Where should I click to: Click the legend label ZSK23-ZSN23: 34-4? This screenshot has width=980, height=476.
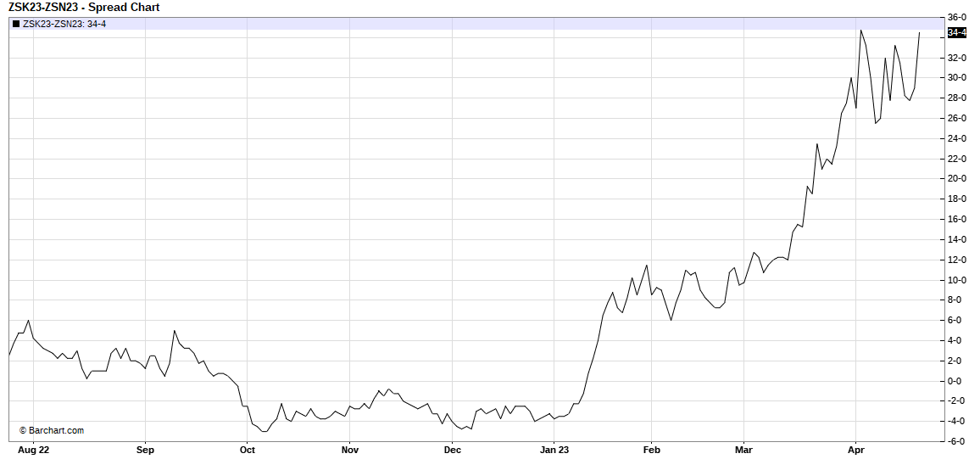[64, 25]
